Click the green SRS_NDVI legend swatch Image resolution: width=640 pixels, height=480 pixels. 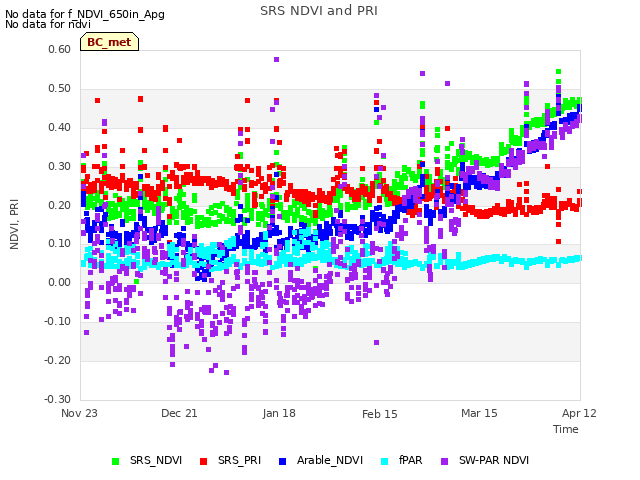[116, 461]
